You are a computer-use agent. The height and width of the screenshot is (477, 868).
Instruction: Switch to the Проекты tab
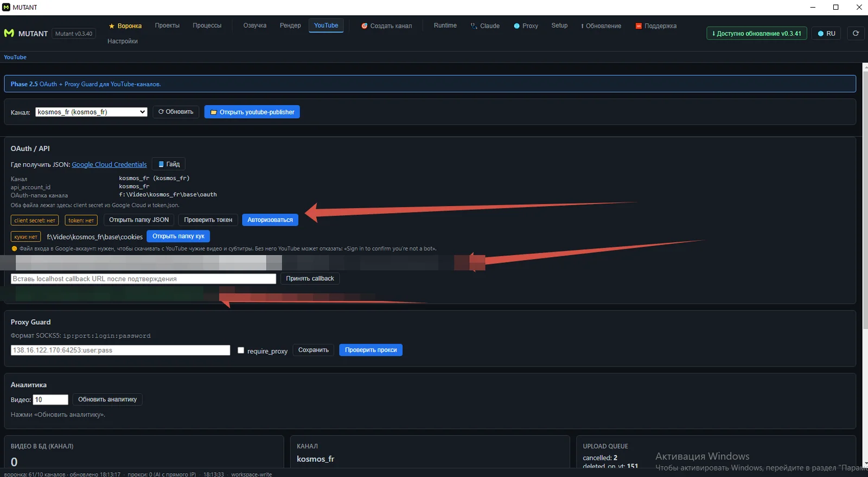click(x=167, y=25)
